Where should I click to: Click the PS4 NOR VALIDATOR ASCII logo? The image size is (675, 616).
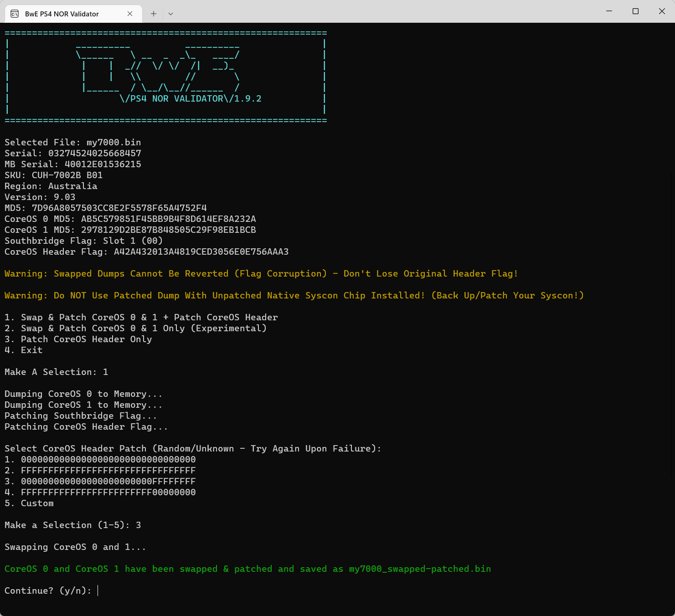191,98
